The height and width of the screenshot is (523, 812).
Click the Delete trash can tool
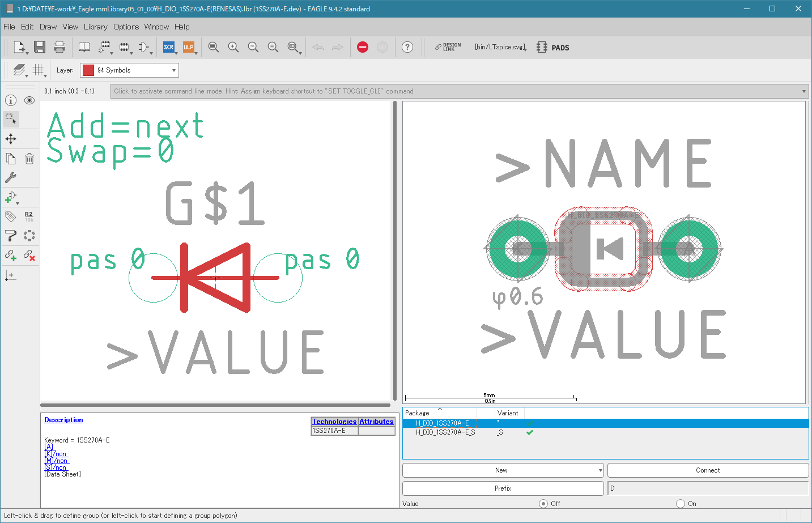pyautogui.click(x=29, y=159)
